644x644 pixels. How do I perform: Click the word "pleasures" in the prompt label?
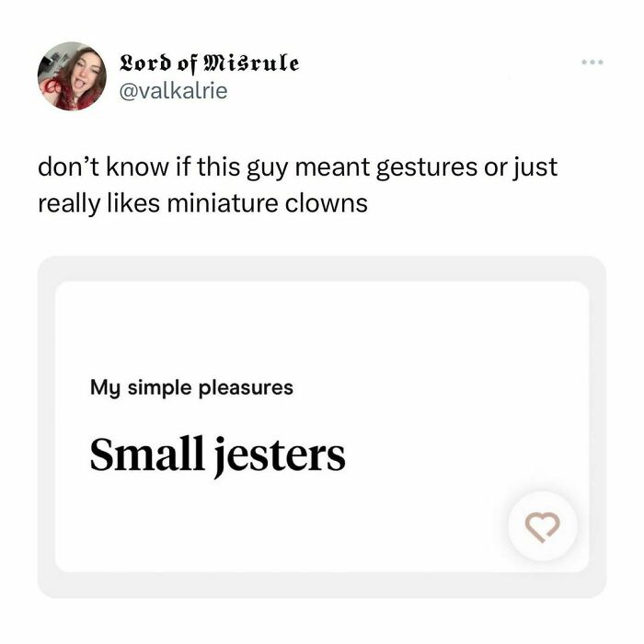click(x=251, y=387)
